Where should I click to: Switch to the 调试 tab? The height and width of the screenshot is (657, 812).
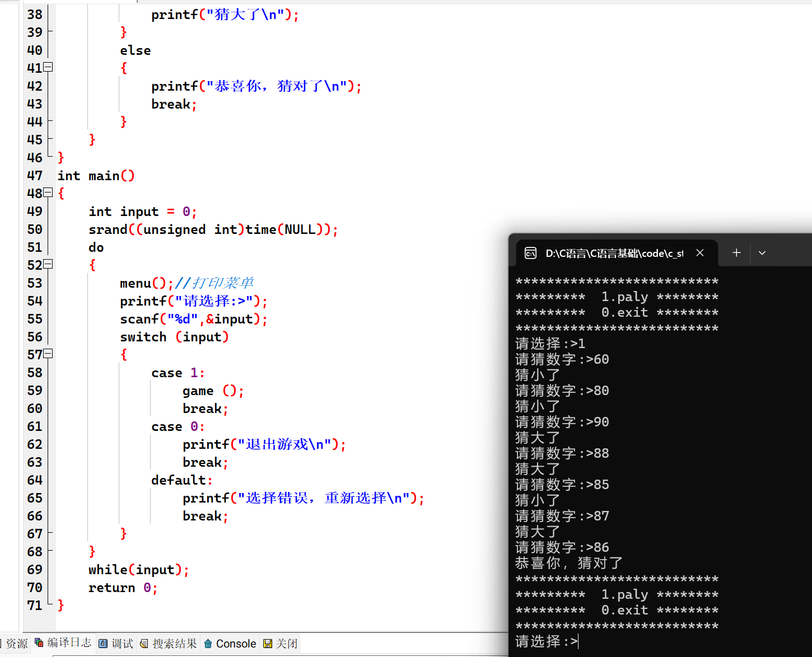[x=116, y=644]
